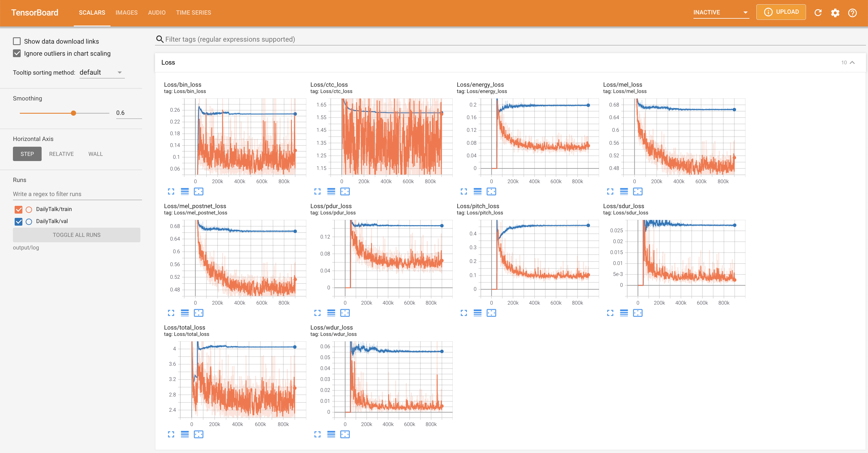Collapse the Loss section group
The height and width of the screenshot is (453, 868).
coord(852,62)
